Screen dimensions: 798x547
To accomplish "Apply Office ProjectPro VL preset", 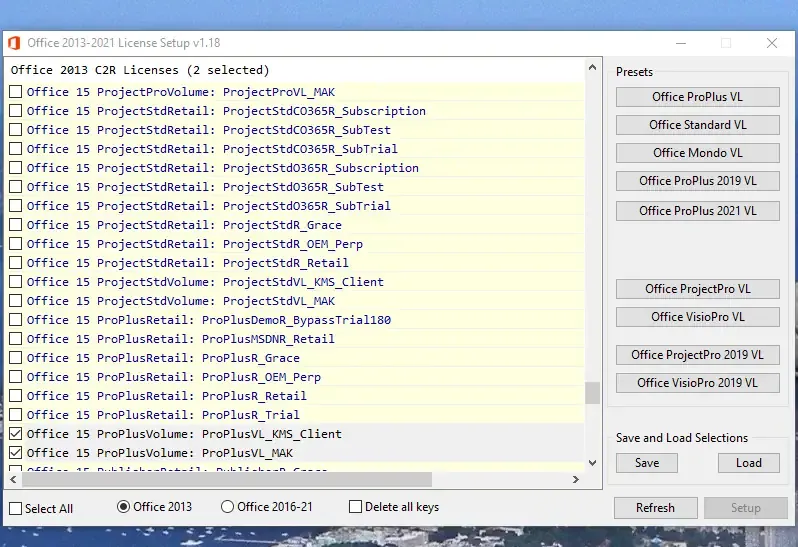I will point(697,289).
